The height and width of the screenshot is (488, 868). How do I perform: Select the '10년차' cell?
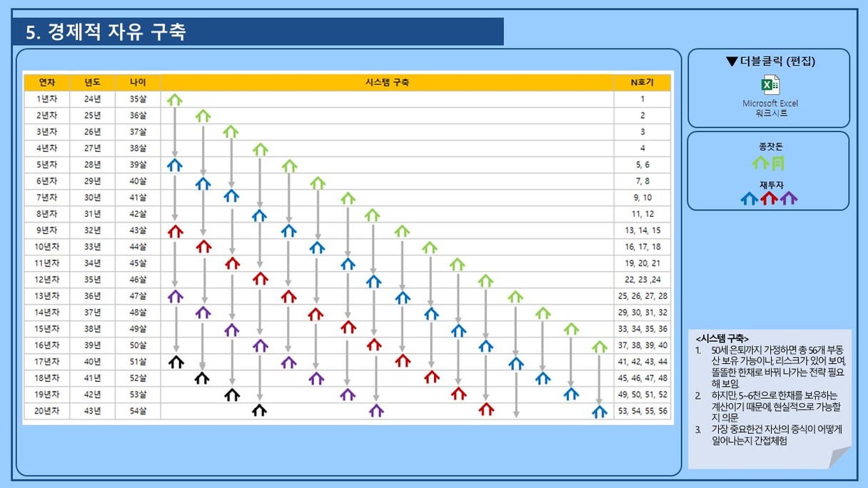click(x=46, y=247)
